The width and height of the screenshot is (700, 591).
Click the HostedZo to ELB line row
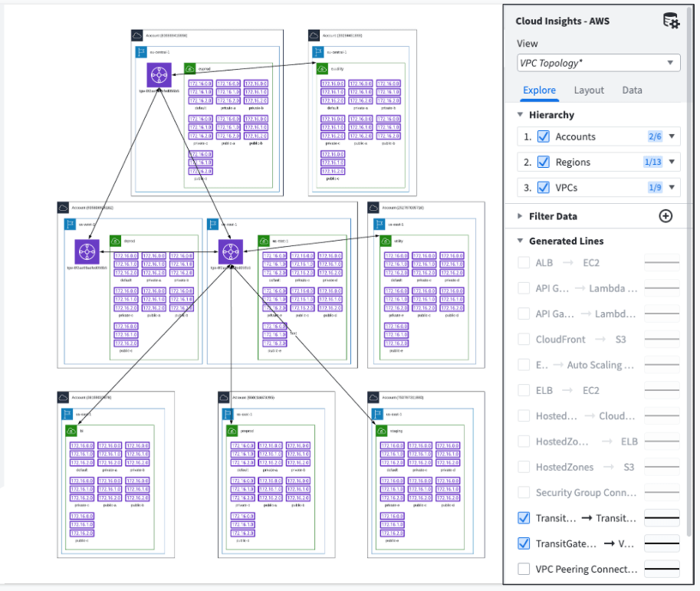598,442
